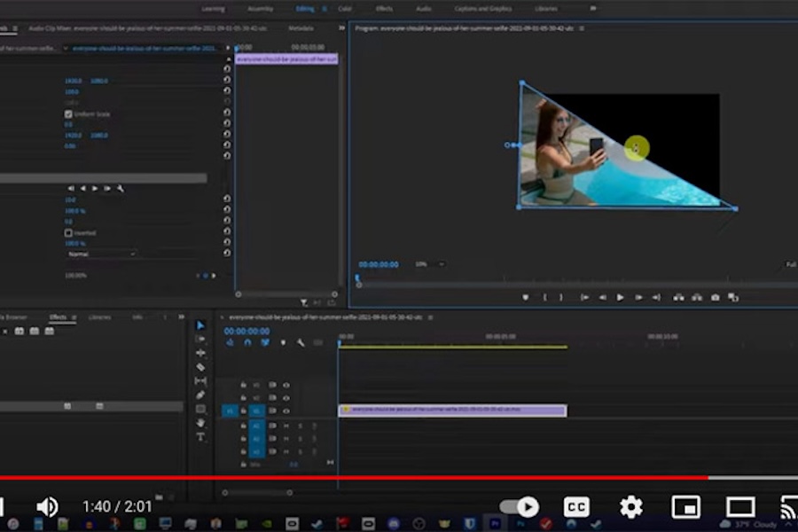Select the Rectangle tool

coord(200,409)
